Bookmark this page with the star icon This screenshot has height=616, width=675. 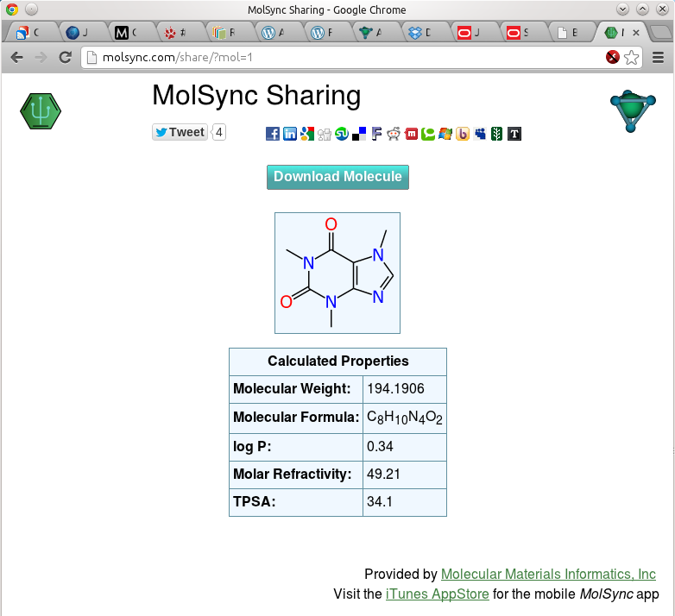click(632, 58)
